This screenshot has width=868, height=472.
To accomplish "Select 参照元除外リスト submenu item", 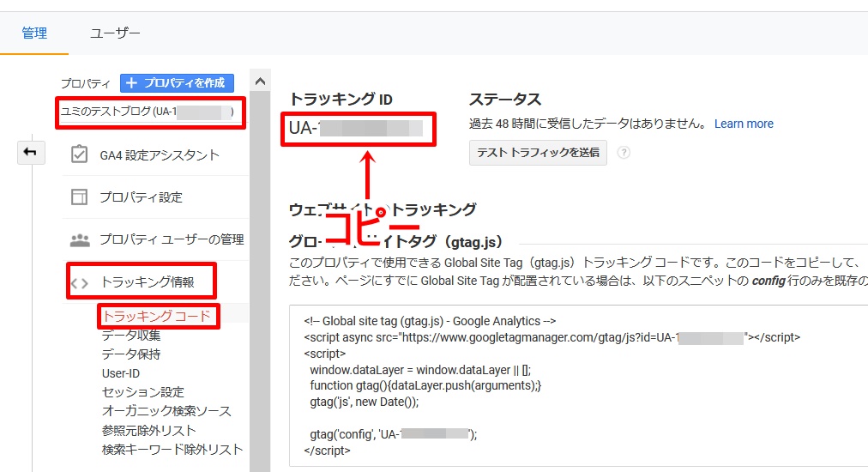I will (x=149, y=431).
